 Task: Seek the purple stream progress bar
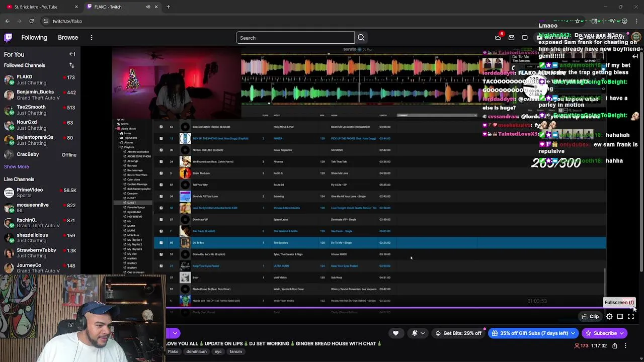click(x=400, y=308)
